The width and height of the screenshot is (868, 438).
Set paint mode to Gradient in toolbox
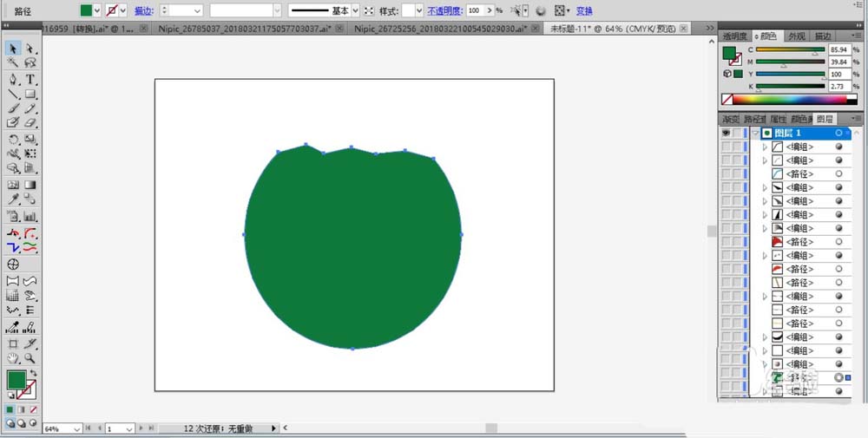[22, 409]
